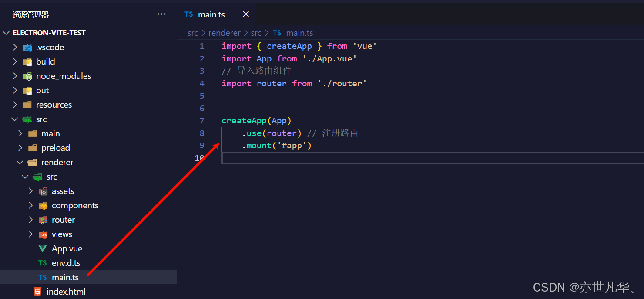Click the main folder icon

coord(33,133)
